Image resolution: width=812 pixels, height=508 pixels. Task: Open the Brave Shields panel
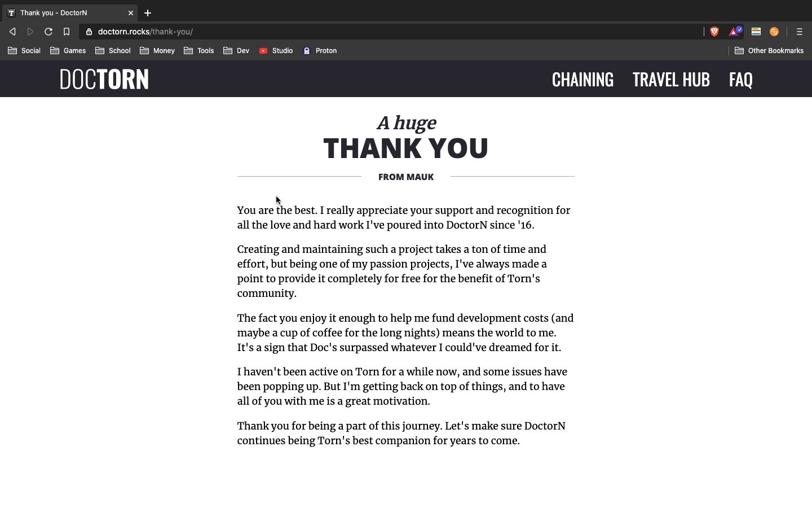click(714, 32)
